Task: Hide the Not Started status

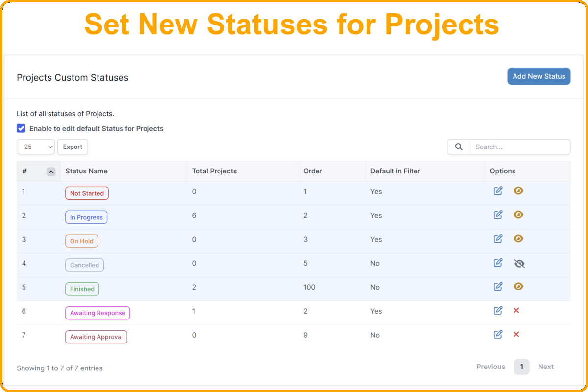Action: point(518,191)
